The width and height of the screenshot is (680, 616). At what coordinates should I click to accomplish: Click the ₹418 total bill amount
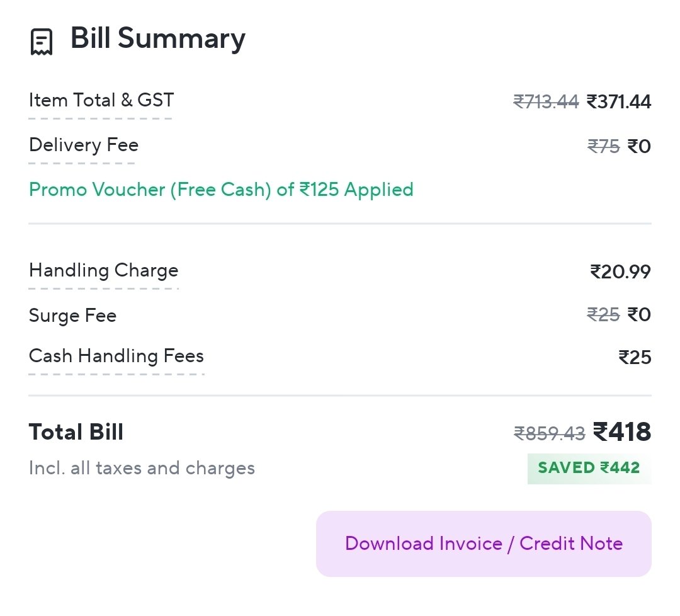622,432
